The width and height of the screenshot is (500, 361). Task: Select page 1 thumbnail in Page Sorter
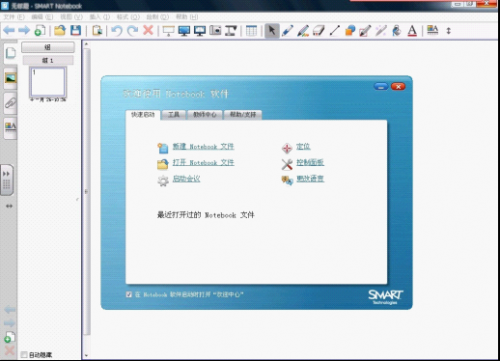48,82
